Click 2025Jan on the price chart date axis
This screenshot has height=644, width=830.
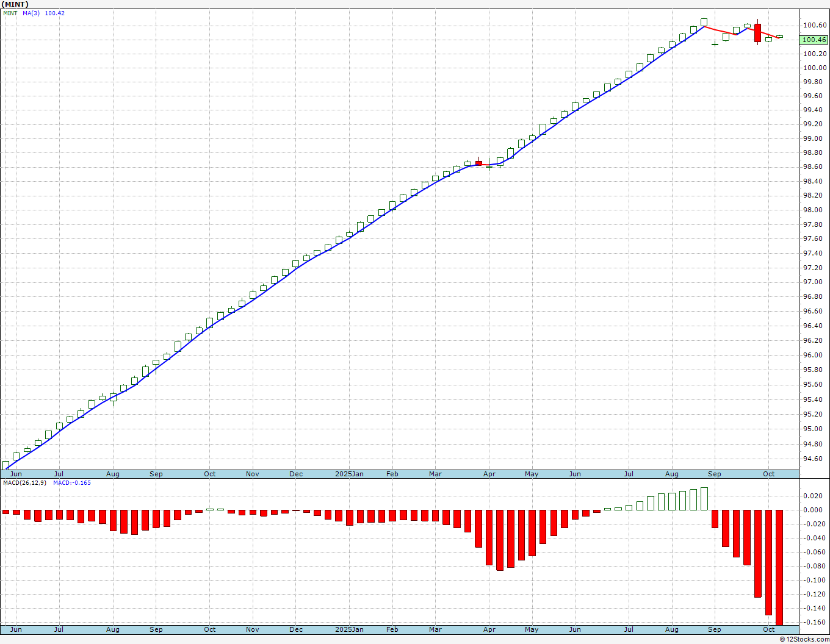350,474
